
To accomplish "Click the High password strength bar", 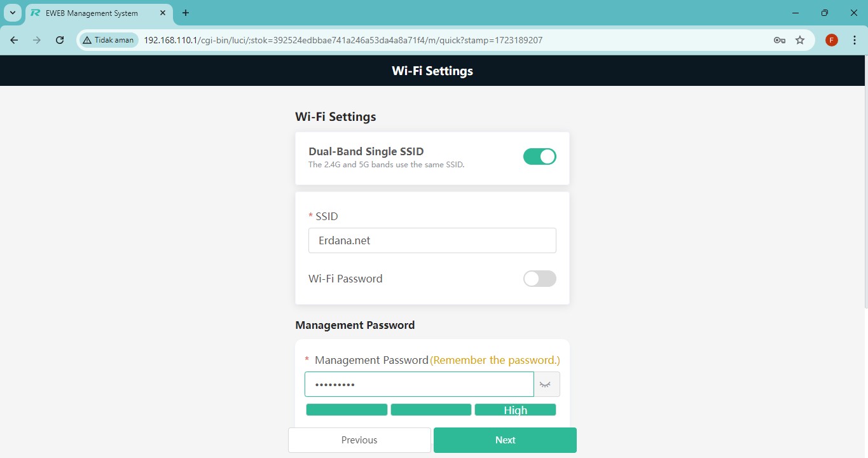I will click(x=515, y=410).
